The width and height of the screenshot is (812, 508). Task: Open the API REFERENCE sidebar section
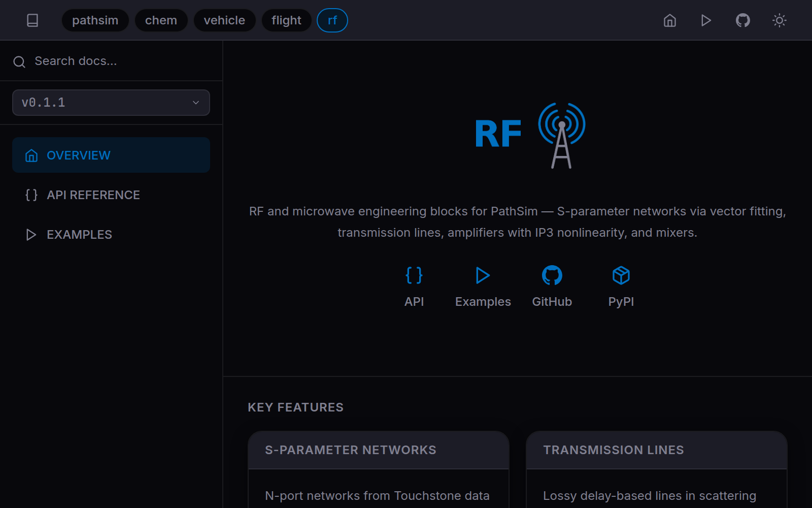[93, 195]
